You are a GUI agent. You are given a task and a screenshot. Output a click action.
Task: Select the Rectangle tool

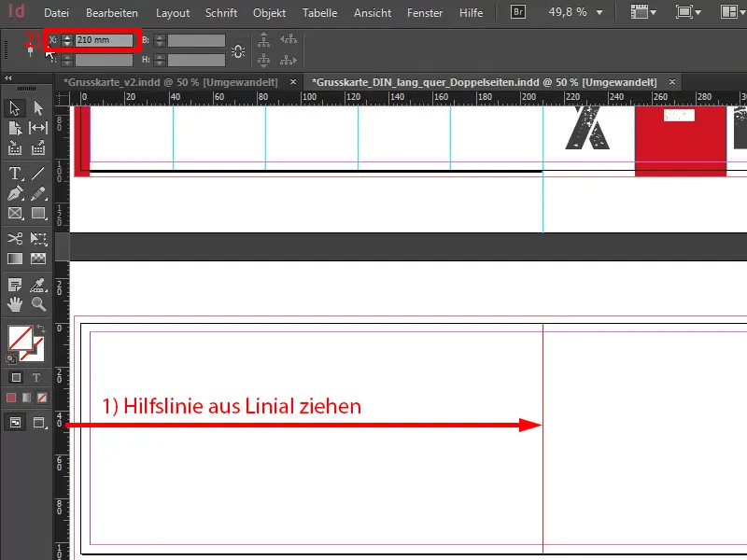(38, 213)
